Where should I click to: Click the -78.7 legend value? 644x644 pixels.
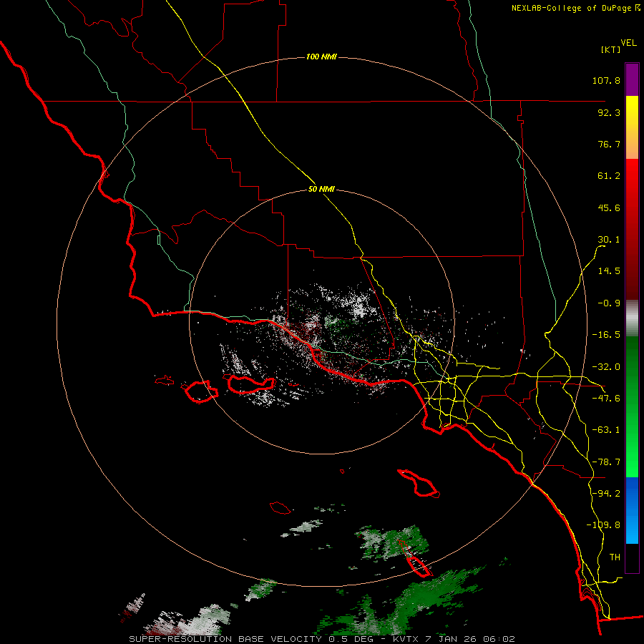point(606,462)
